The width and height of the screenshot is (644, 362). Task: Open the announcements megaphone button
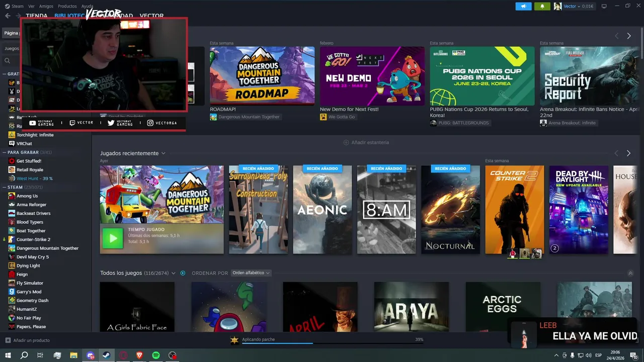[x=523, y=6]
